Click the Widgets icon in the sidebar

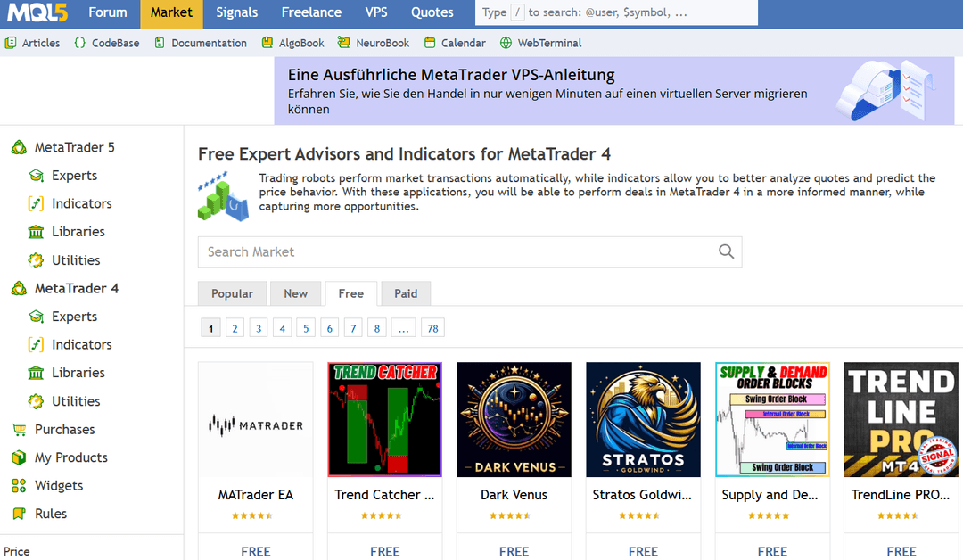[x=18, y=486]
